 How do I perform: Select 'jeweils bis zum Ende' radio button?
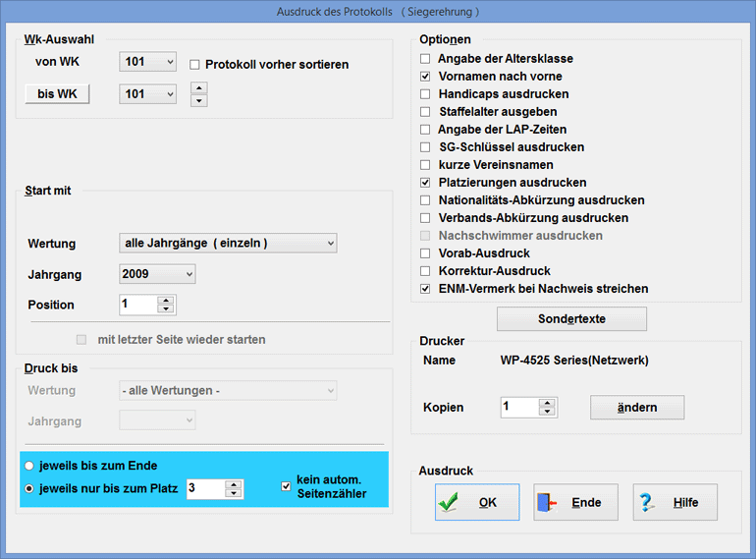[33, 466]
